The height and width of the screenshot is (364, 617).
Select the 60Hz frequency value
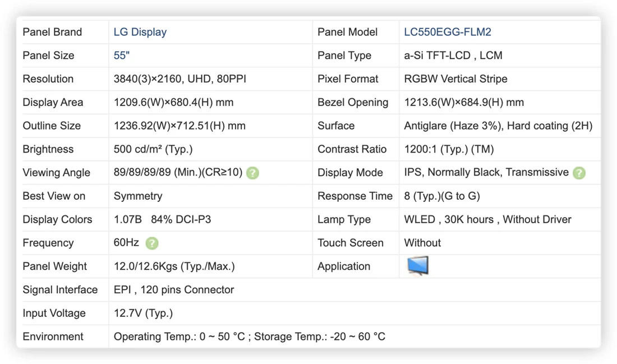(126, 242)
